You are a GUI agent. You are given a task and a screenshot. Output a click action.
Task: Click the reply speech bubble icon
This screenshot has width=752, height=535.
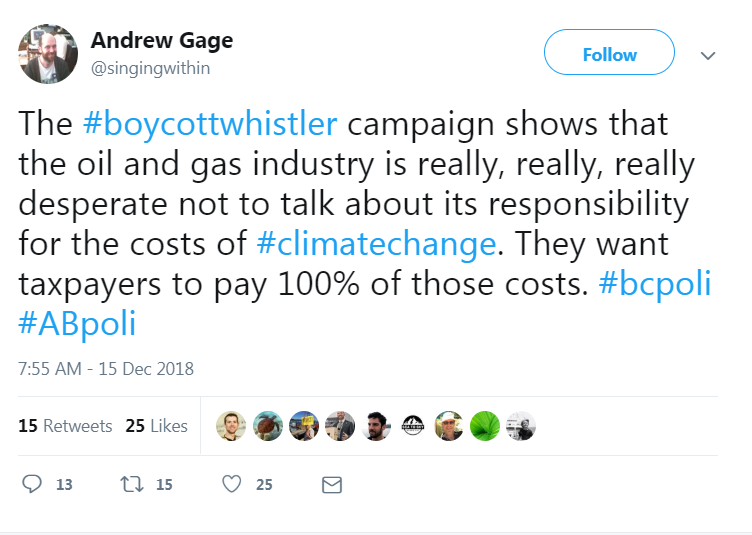[x=32, y=485]
